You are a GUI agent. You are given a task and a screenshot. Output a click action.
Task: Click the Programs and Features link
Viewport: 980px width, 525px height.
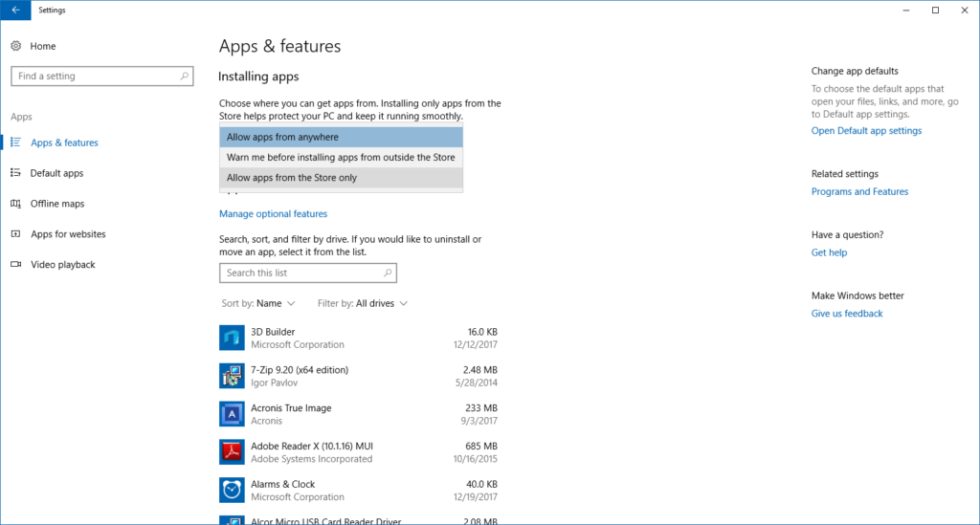pos(859,192)
